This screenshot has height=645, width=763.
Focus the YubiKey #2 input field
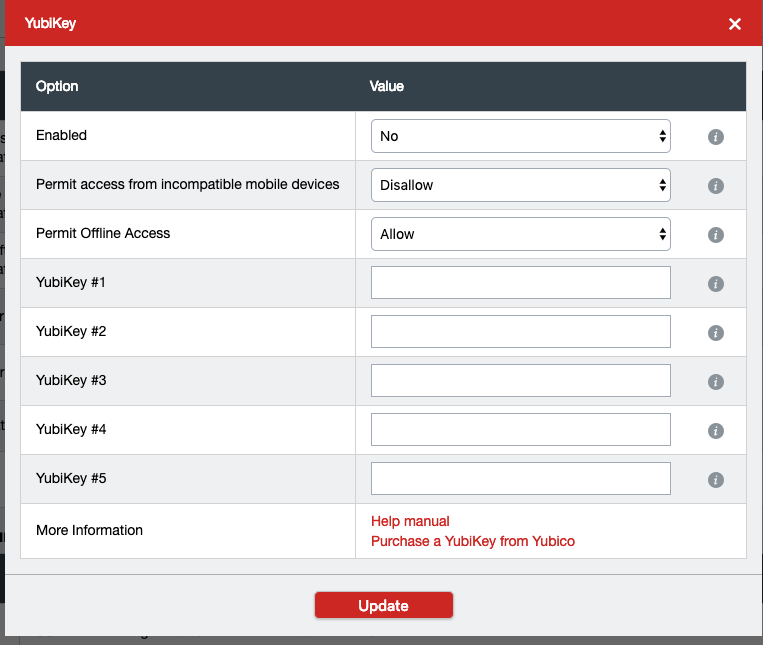point(521,332)
